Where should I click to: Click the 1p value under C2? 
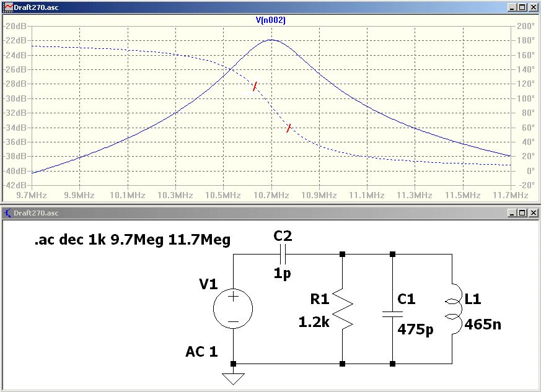click(282, 273)
